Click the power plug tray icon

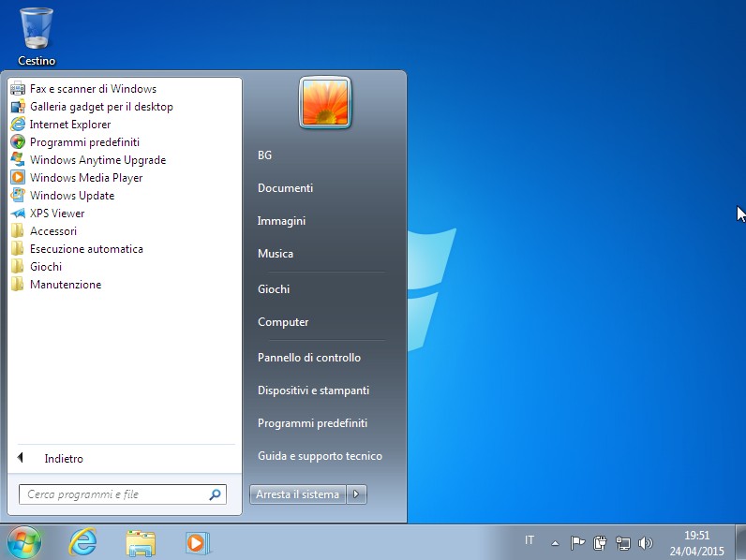(x=600, y=542)
